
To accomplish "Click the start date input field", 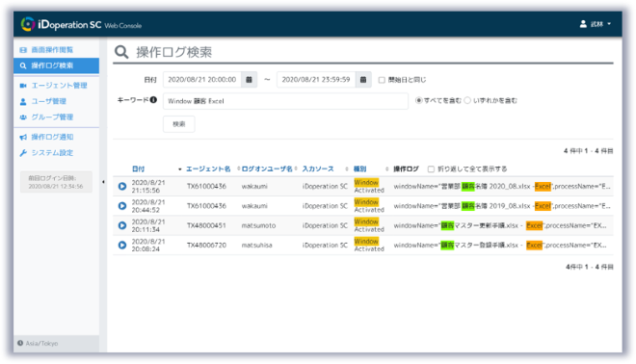I will click(x=202, y=80).
